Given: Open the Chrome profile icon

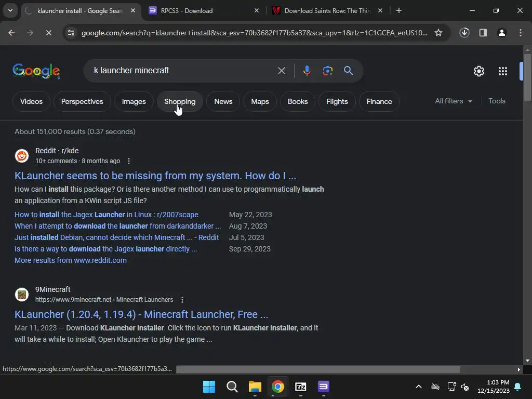Looking at the screenshot, I should pyautogui.click(x=502, y=33).
